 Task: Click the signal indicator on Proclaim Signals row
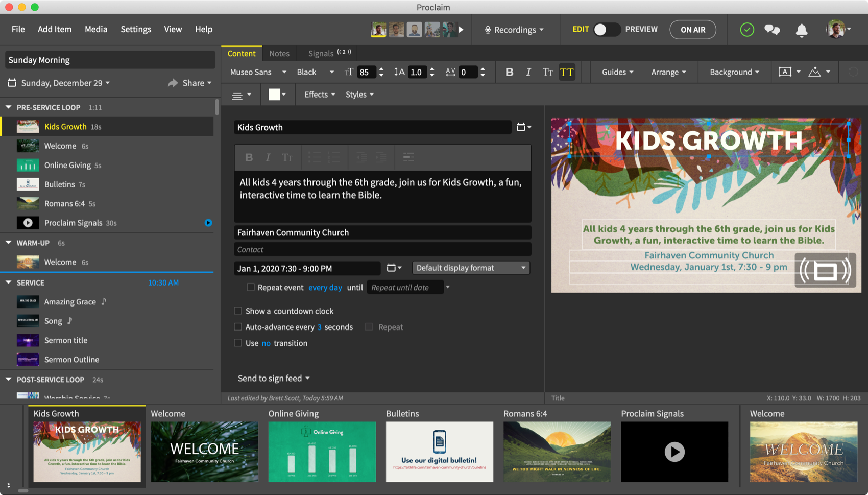208,223
